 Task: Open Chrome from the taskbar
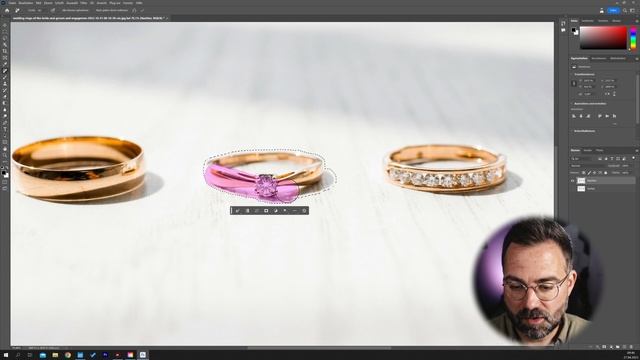click(68, 355)
